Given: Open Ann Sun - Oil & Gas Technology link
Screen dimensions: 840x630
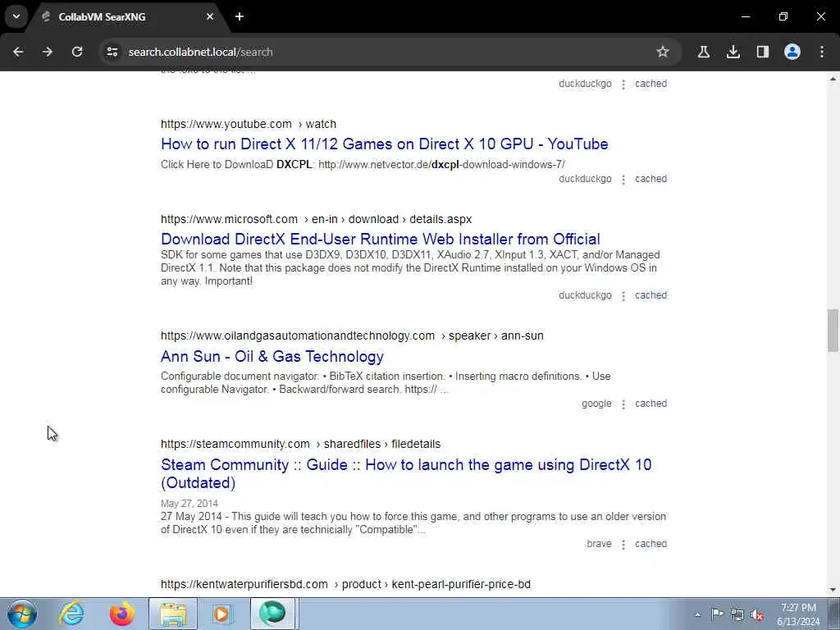Looking at the screenshot, I should (272, 356).
